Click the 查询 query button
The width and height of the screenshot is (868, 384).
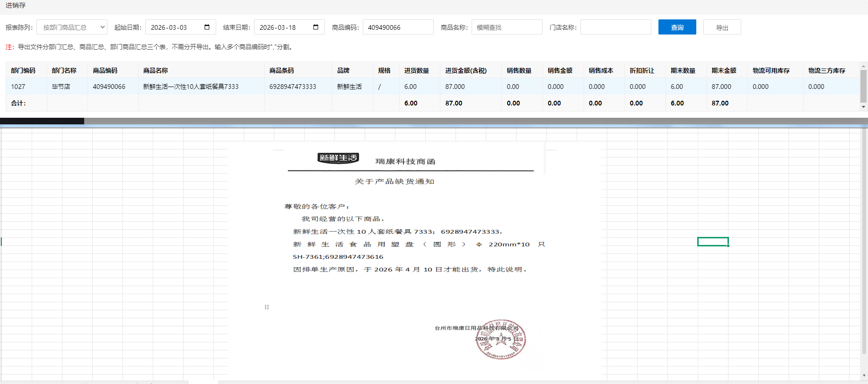(x=677, y=27)
